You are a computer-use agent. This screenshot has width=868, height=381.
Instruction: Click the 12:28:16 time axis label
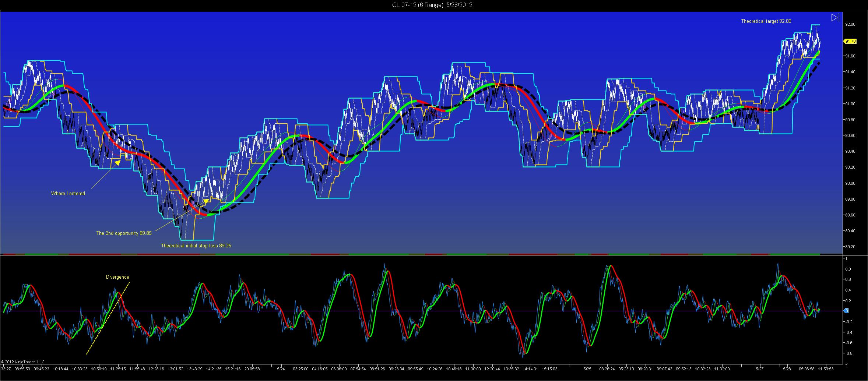click(156, 369)
